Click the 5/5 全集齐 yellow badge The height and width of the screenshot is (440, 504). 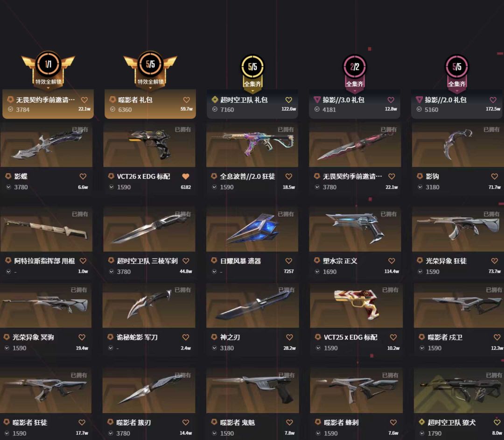pos(252,71)
